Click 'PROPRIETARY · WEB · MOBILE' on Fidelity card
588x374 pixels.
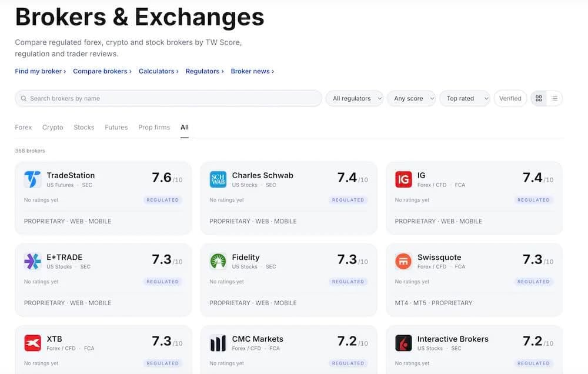(x=253, y=303)
